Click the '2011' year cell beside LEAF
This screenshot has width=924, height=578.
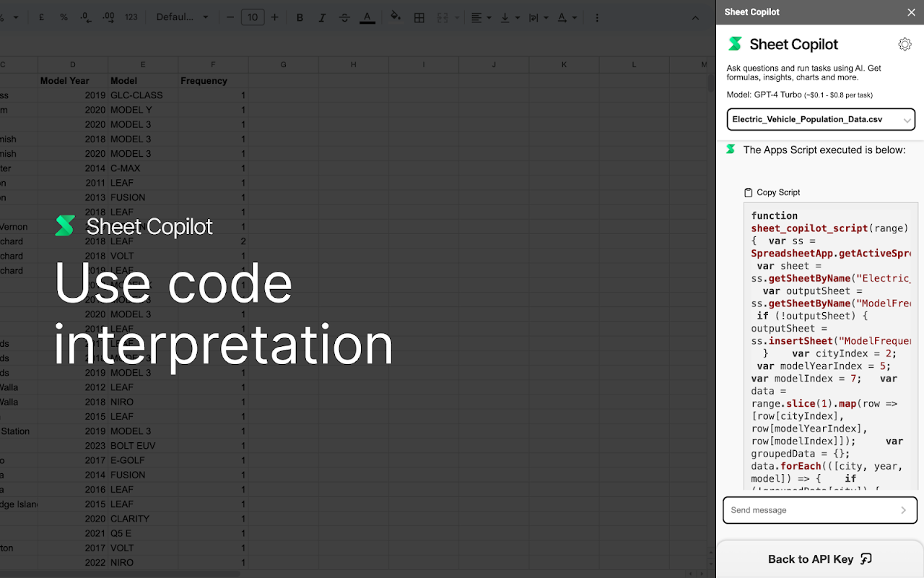coord(72,183)
